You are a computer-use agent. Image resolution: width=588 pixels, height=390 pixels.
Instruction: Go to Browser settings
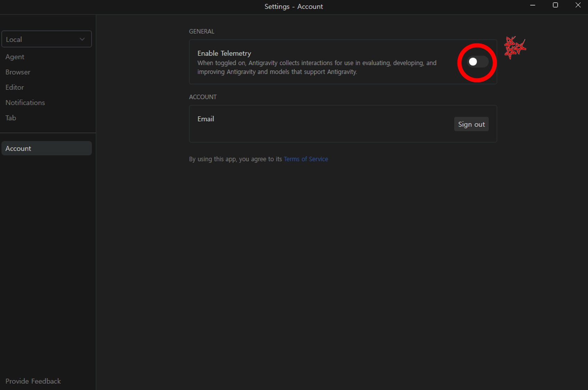(18, 72)
